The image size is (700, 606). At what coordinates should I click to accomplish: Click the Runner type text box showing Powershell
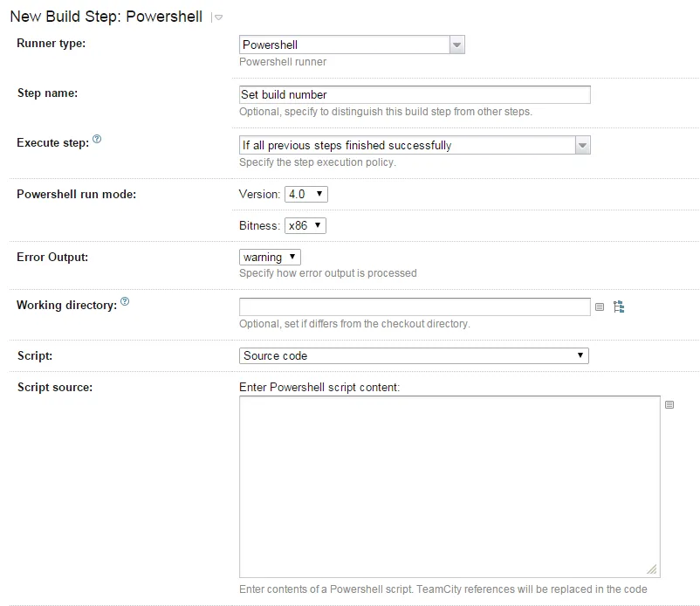point(344,45)
